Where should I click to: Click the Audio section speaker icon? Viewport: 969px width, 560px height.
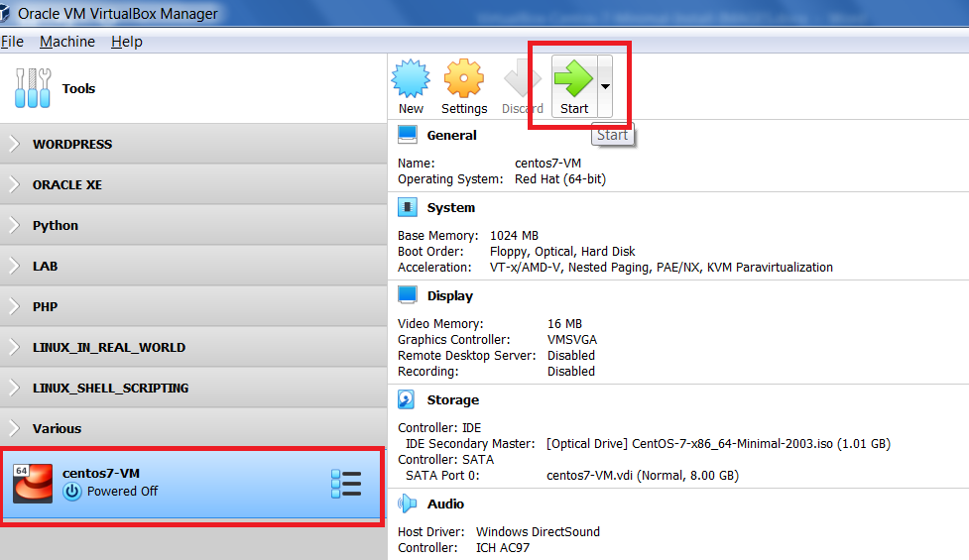point(407,504)
